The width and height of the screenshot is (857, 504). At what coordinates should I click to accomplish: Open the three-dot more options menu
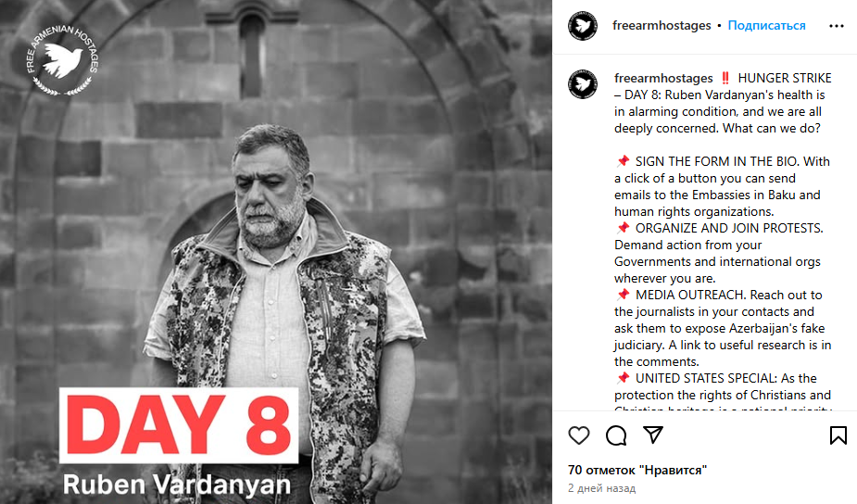(837, 26)
